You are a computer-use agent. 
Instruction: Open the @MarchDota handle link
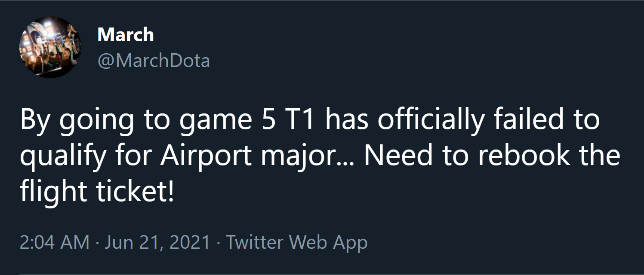(154, 61)
